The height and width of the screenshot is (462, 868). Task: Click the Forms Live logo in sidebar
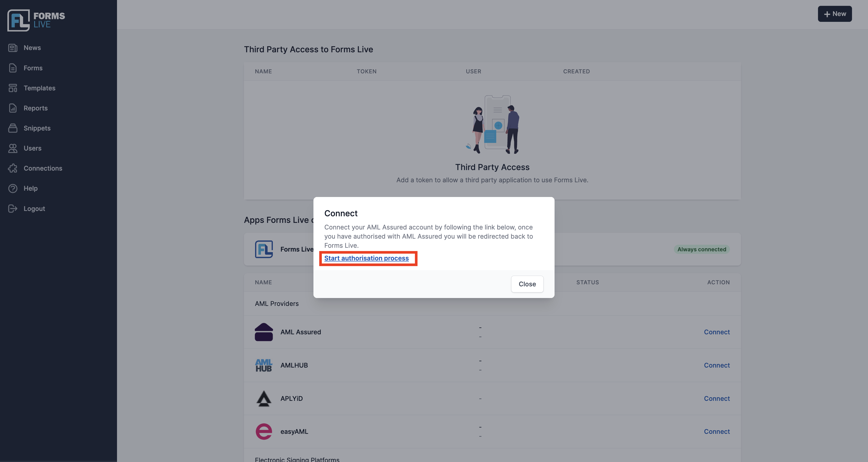pyautogui.click(x=36, y=20)
